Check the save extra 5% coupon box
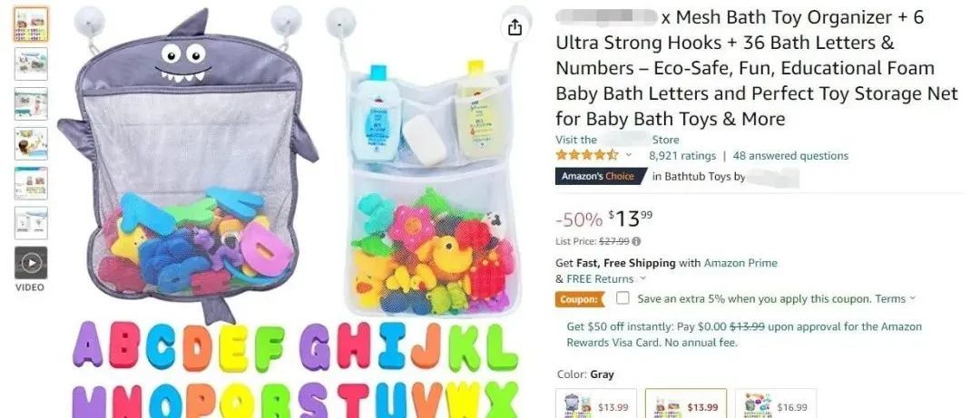The image size is (980, 418). (x=622, y=298)
